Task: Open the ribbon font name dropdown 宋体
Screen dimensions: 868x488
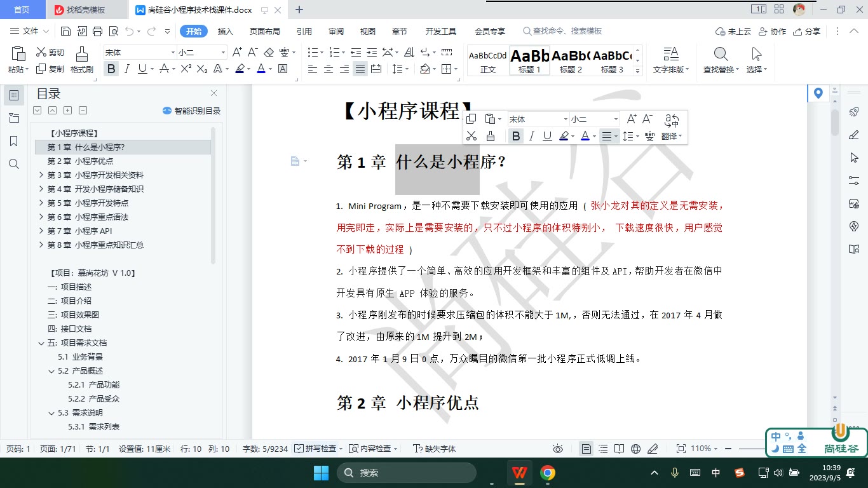Action: tap(172, 53)
